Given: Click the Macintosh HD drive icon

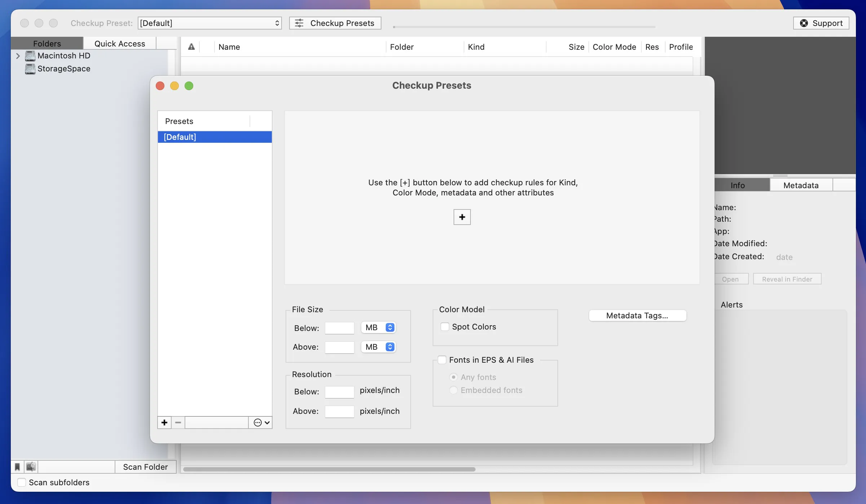Looking at the screenshot, I should [x=30, y=56].
